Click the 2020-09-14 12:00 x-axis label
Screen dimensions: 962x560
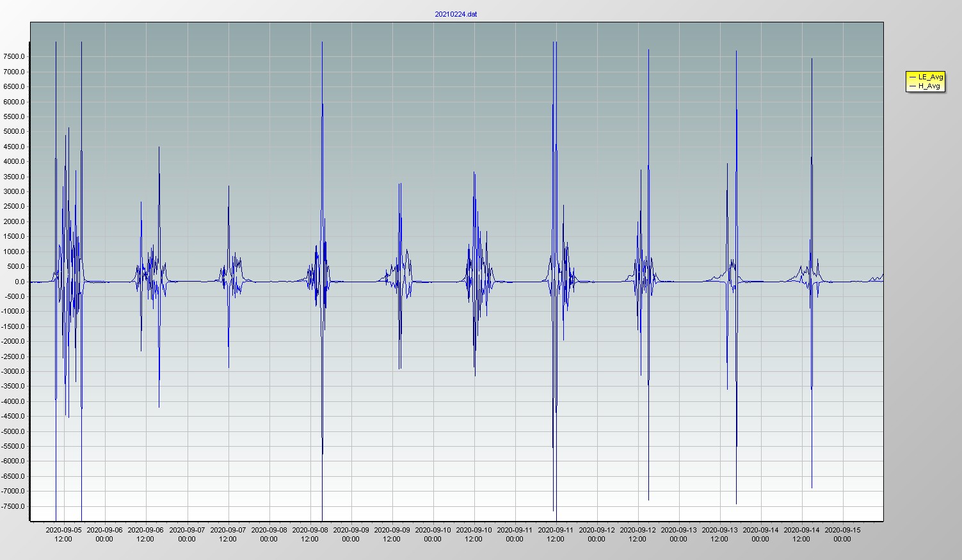[x=801, y=534]
